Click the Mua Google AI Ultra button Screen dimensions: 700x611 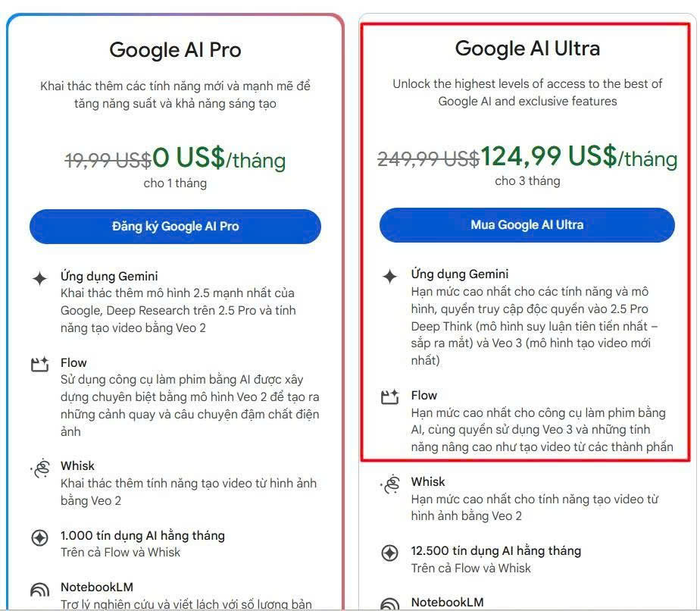(527, 224)
